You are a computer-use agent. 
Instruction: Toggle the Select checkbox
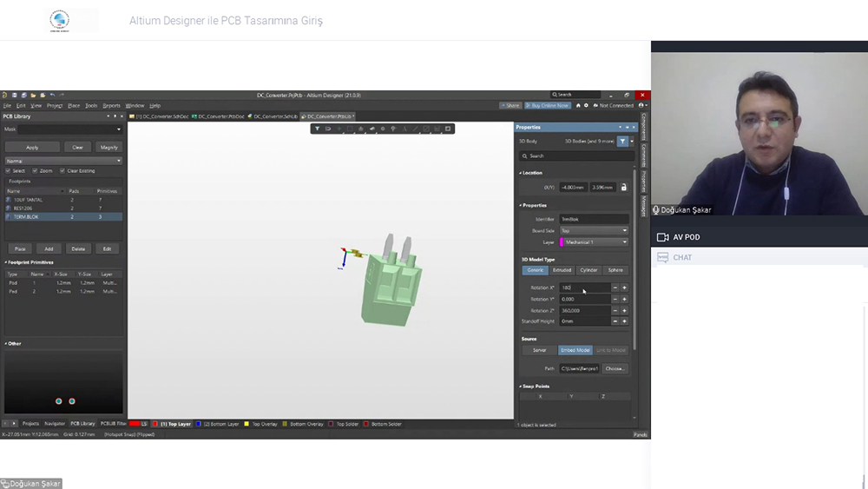pos(8,170)
